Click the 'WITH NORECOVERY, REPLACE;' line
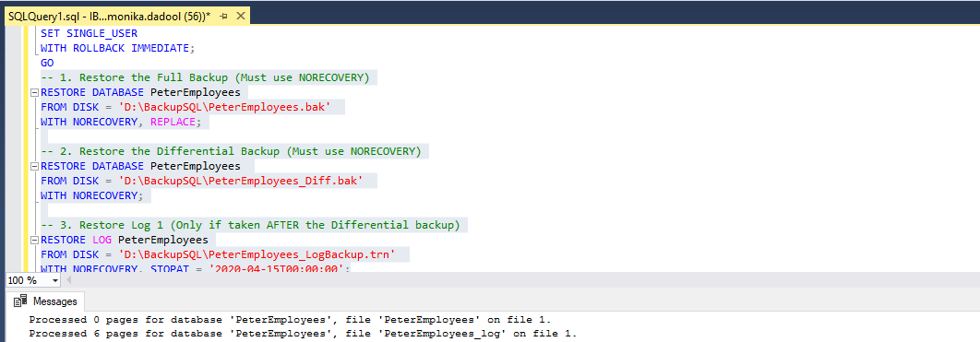Screen dimensions: 980x342 [121, 123]
